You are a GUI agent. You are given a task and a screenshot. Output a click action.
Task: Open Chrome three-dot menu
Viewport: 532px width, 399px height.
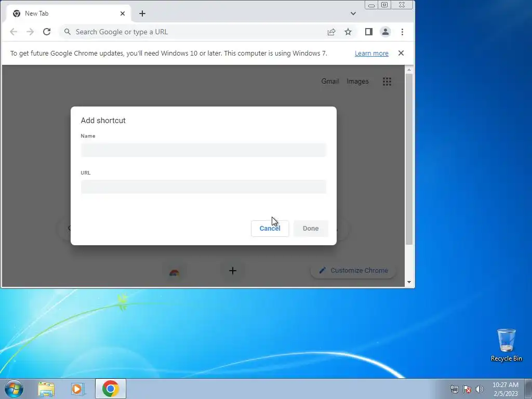coord(403,32)
